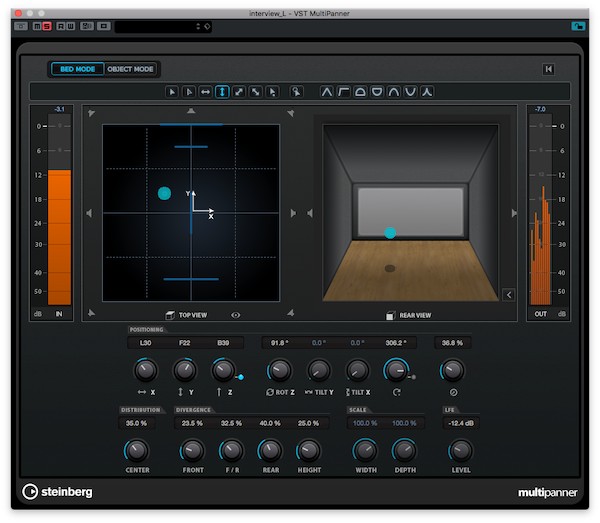Click the LFE Level knob

click(461, 451)
